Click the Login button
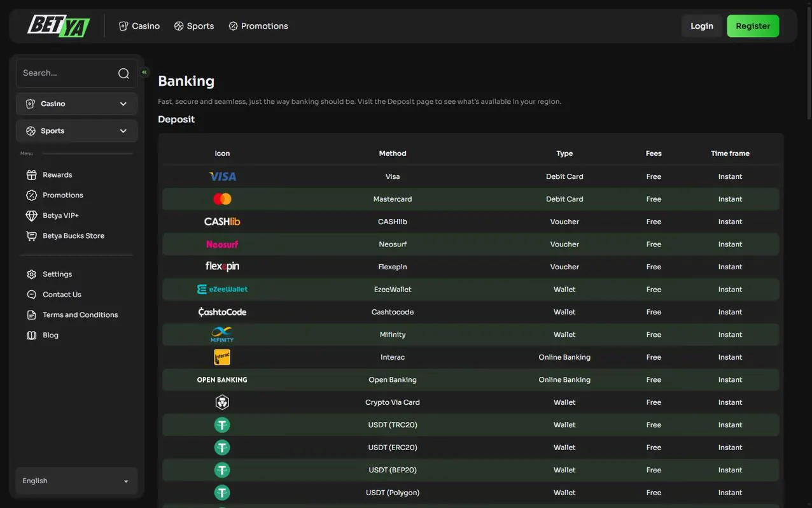 [x=702, y=26]
